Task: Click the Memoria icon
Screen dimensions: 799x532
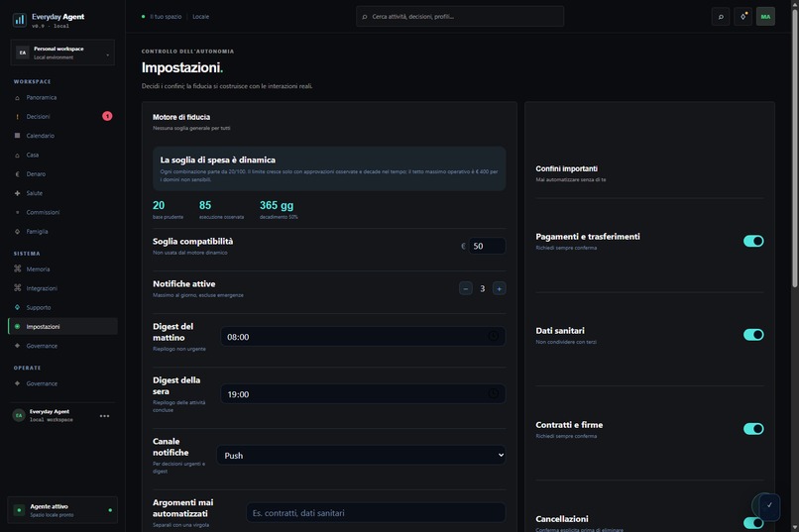Action: tap(17, 268)
